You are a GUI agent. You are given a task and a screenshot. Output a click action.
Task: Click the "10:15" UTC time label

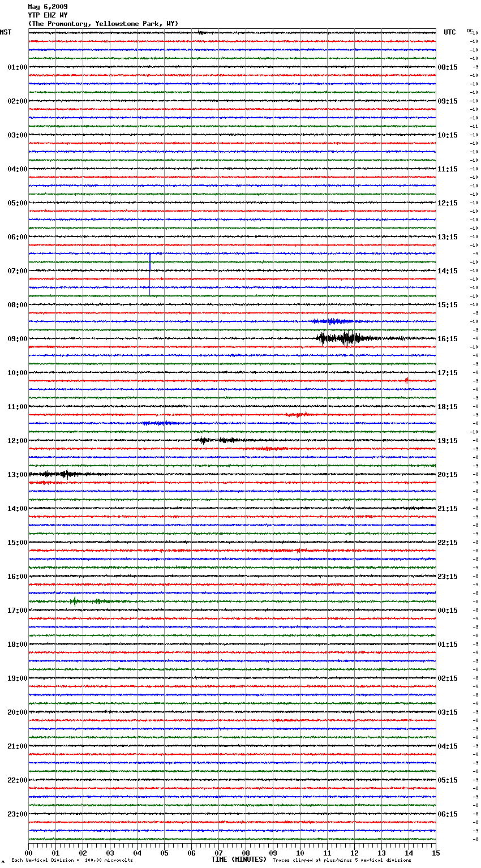[448, 135]
